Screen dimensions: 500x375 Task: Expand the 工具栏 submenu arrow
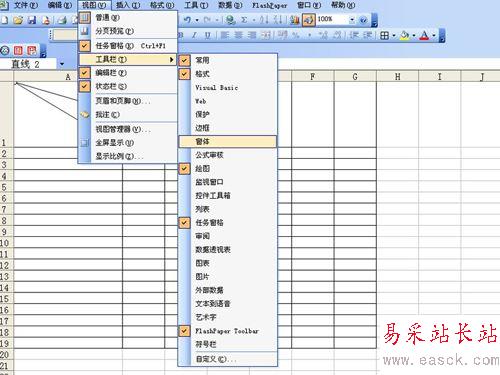171,59
